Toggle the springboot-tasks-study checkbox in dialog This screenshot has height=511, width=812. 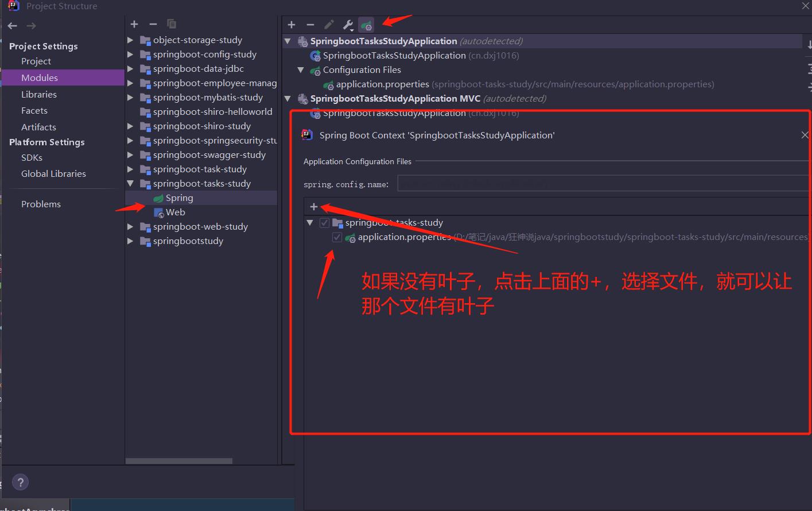tap(324, 223)
